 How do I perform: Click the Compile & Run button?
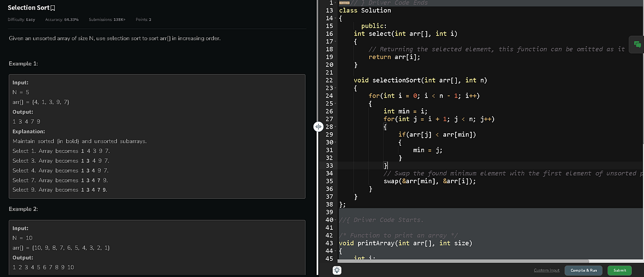(x=584, y=270)
